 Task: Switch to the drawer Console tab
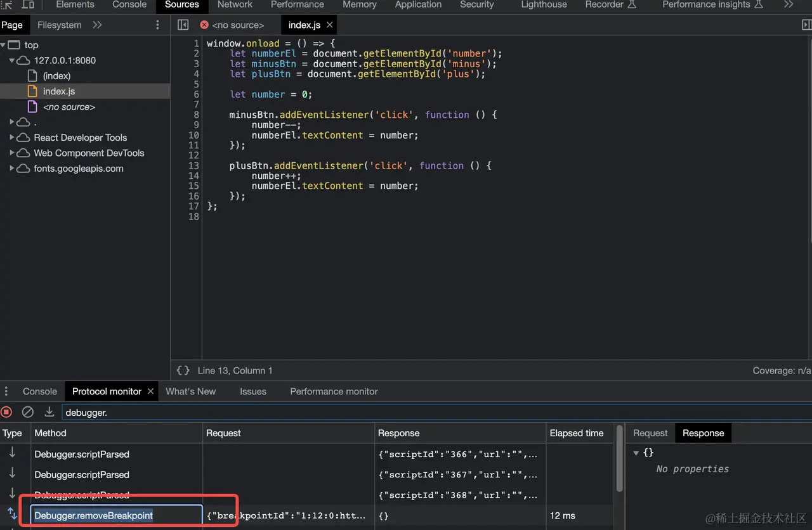pyautogui.click(x=39, y=391)
